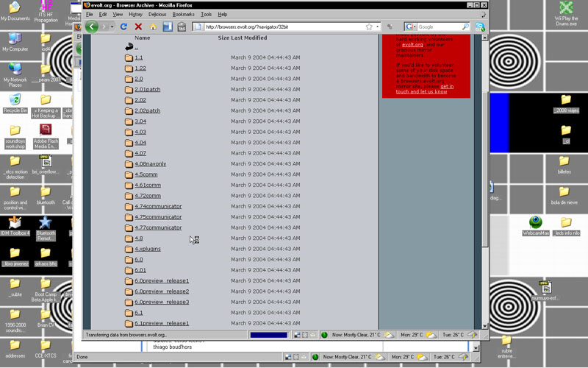Click the search magnifier icon in Google box
588x368 pixels.
point(465,26)
